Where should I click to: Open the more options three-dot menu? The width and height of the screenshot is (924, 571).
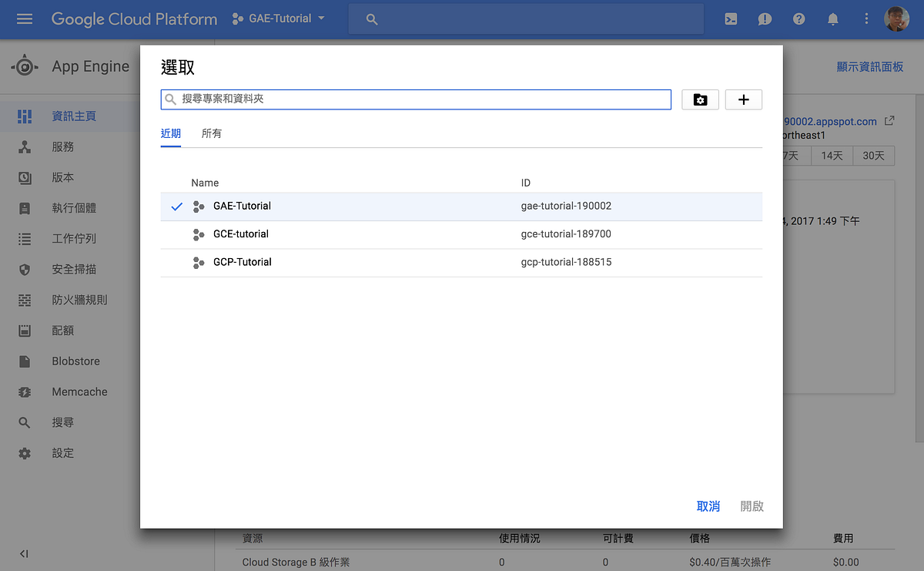(x=866, y=18)
